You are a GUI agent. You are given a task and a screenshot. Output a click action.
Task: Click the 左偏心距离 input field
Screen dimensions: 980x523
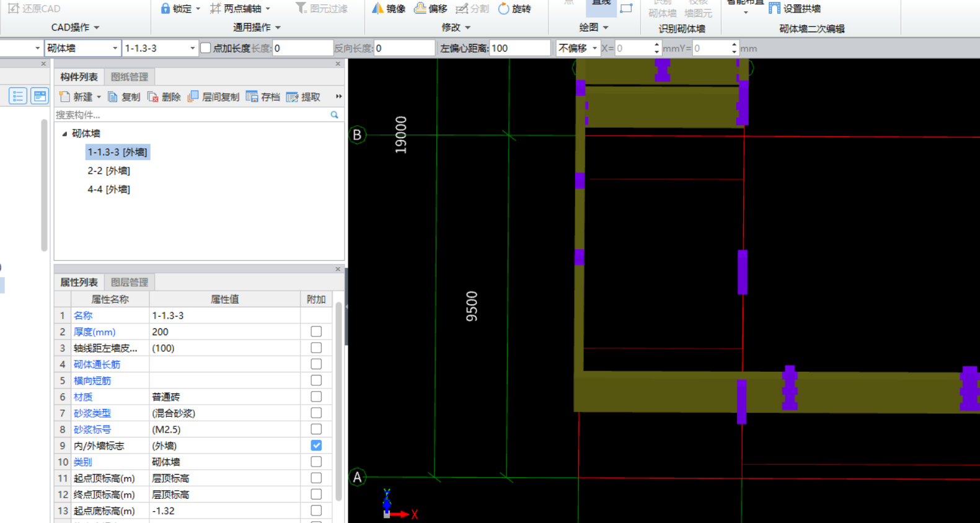click(x=519, y=48)
